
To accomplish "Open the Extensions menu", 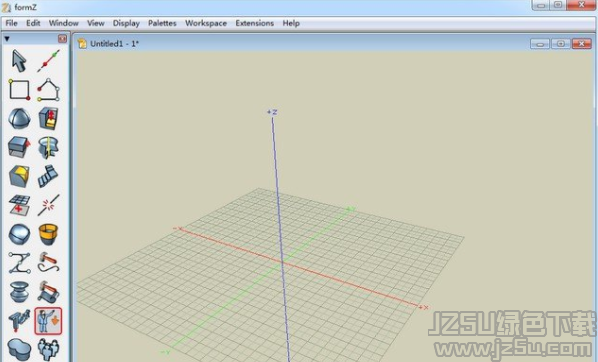I will point(255,23).
